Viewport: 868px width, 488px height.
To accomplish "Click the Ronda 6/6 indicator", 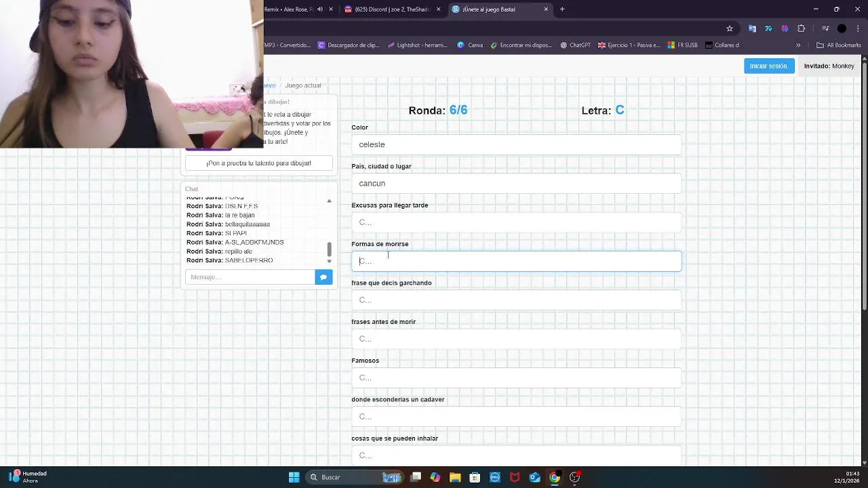I will pyautogui.click(x=438, y=110).
